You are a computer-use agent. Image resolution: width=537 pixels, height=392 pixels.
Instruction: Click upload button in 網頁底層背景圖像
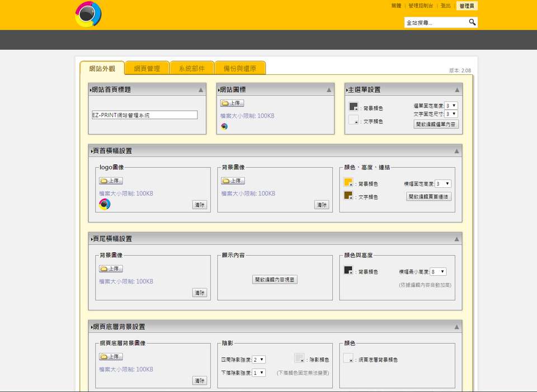[111, 357]
